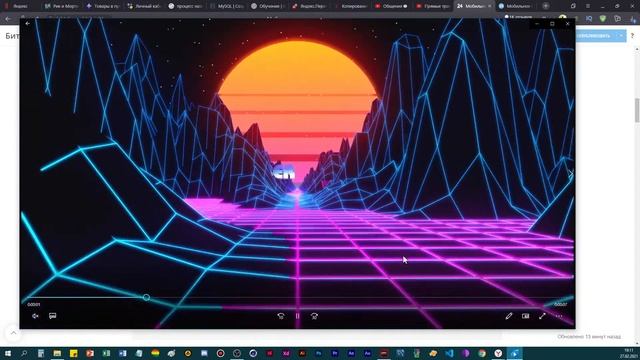Click the browser page vertical scrollbar
Viewport: 640px width, 360px height.
click(637, 110)
